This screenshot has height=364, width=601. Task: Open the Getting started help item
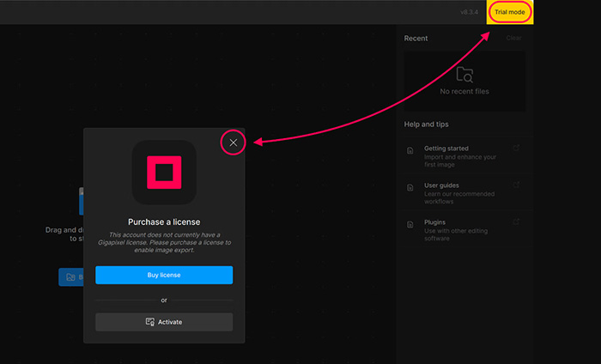pyautogui.click(x=464, y=156)
